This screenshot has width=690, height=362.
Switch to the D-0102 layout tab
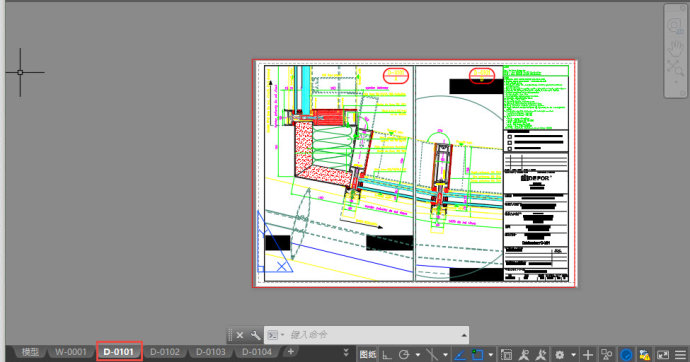165,352
